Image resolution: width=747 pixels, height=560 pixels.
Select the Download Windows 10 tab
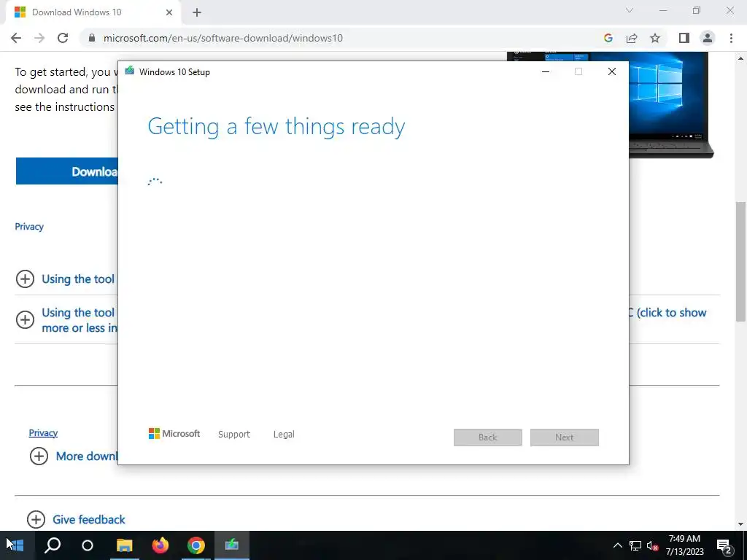pyautogui.click(x=93, y=12)
